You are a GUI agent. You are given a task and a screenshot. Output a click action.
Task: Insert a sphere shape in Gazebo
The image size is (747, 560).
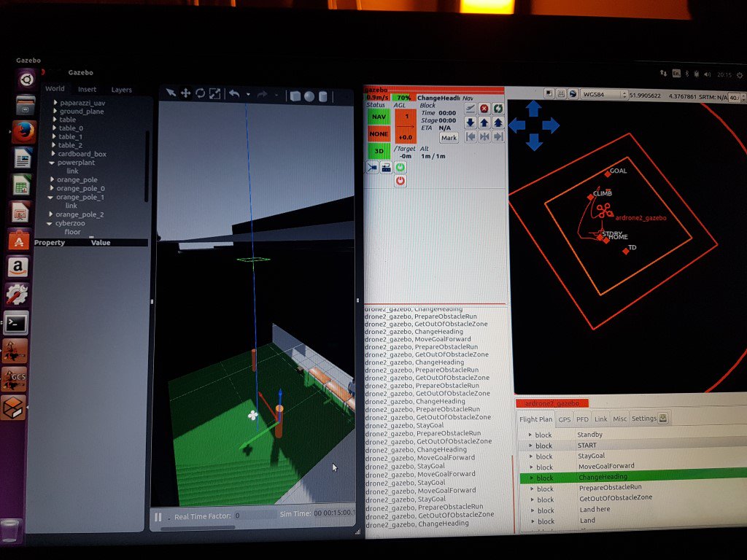[309, 97]
